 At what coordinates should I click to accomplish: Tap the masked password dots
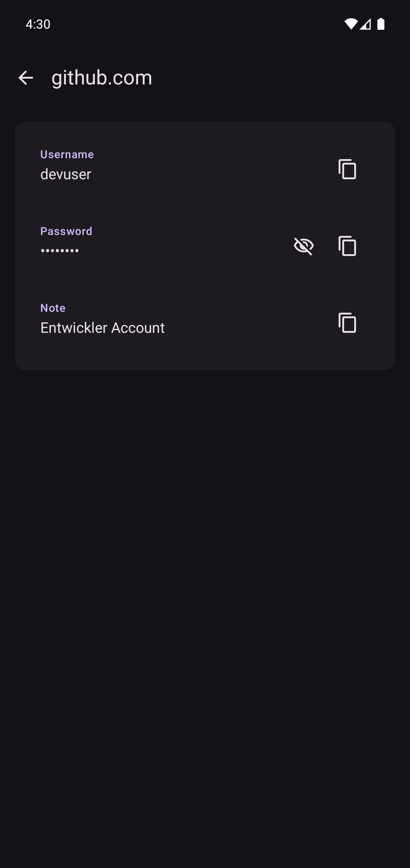(x=60, y=251)
